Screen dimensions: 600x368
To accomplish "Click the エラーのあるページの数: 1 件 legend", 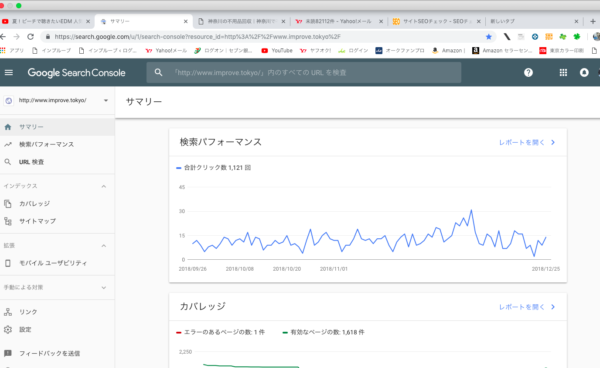I will [x=220, y=332].
